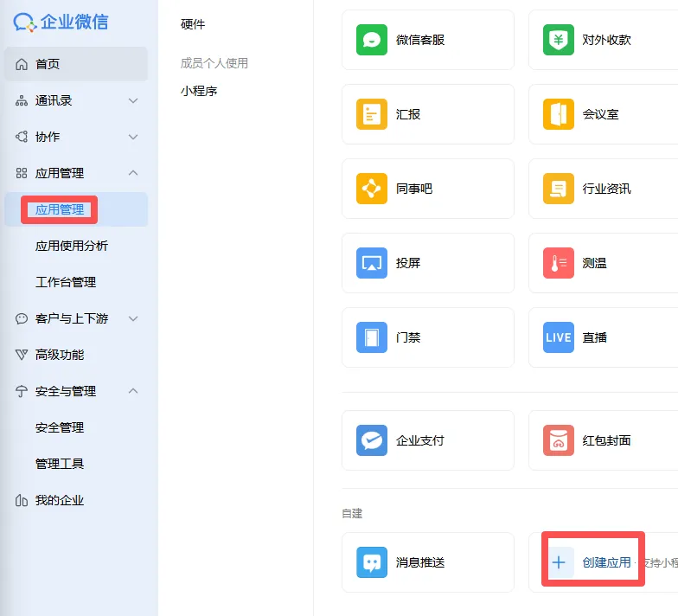Click the 高级功能 icon
Screen dimensions: 678x616
[x=21, y=355]
